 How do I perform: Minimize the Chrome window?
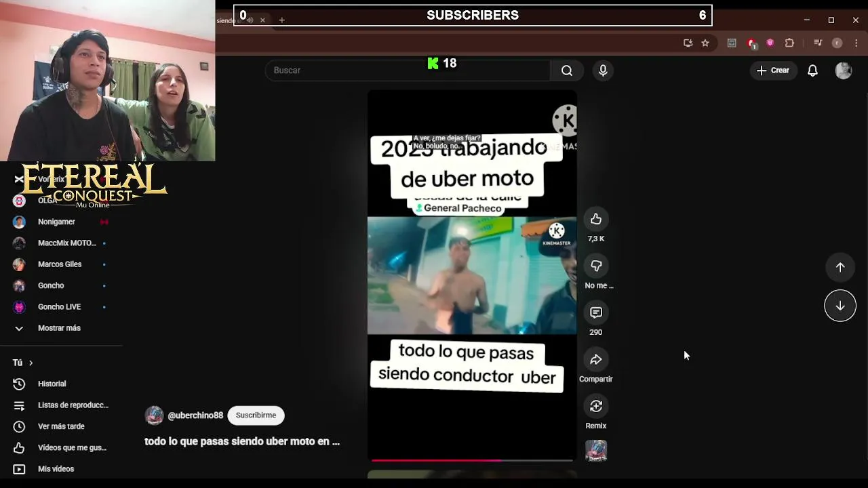click(x=807, y=20)
